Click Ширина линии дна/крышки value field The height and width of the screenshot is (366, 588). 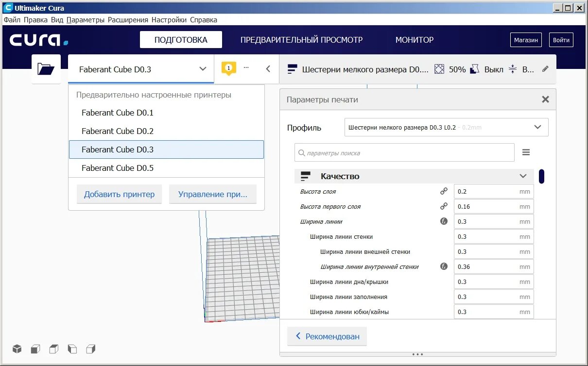494,282
